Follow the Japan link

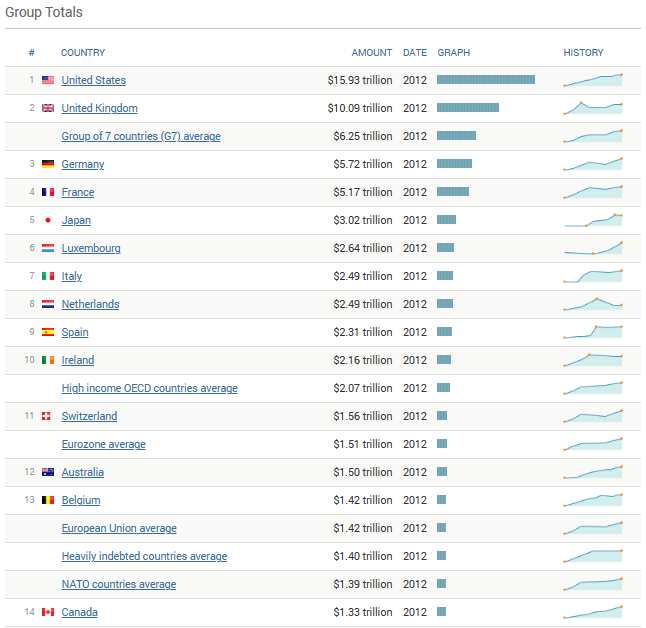pos(76,220)
